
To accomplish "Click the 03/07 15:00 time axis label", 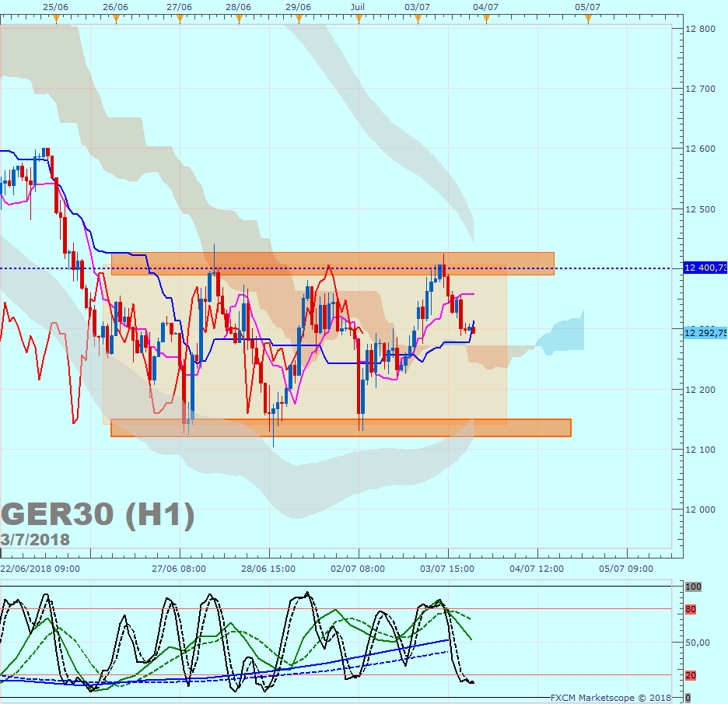I will pos(447,569).
